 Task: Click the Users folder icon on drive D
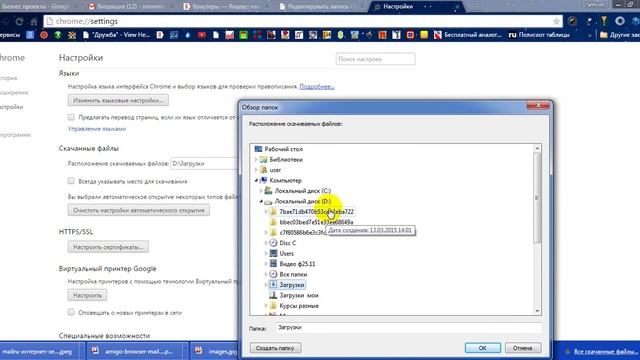click(x=273, y=253)
